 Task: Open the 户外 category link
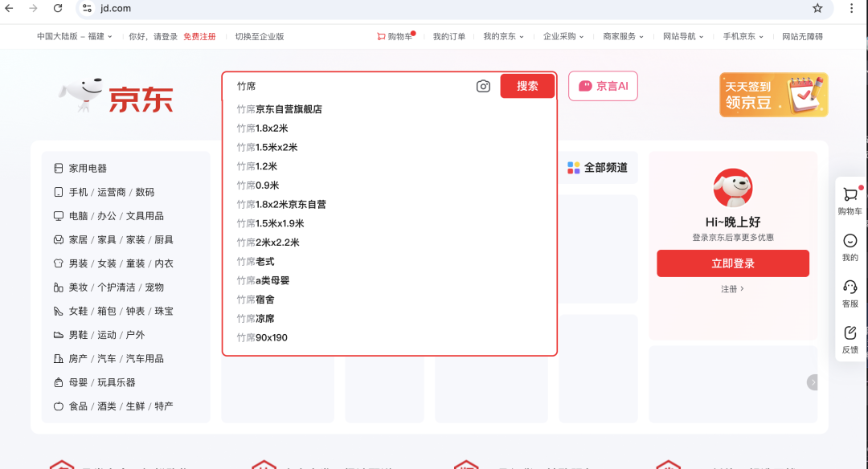[x=135, y=335]
